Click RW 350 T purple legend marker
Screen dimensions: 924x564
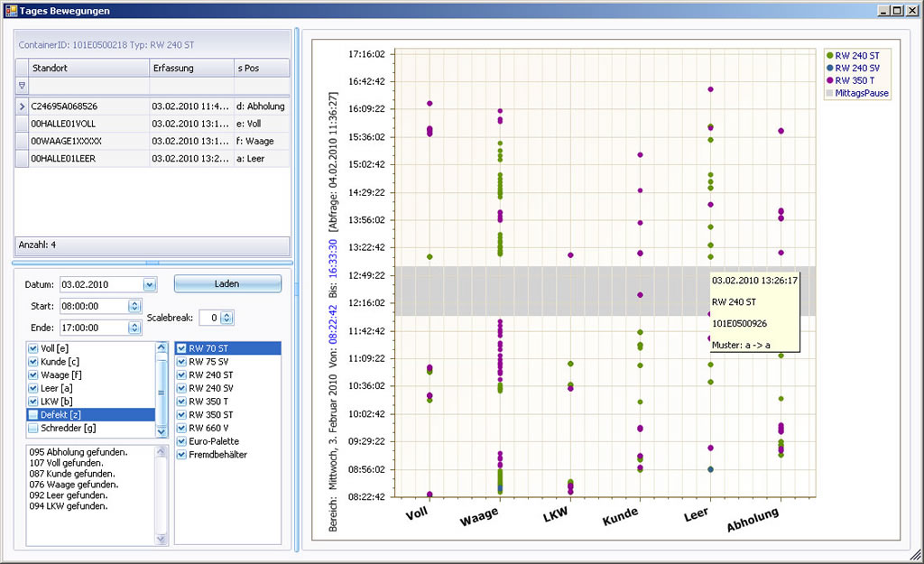(x=829, y=80)
